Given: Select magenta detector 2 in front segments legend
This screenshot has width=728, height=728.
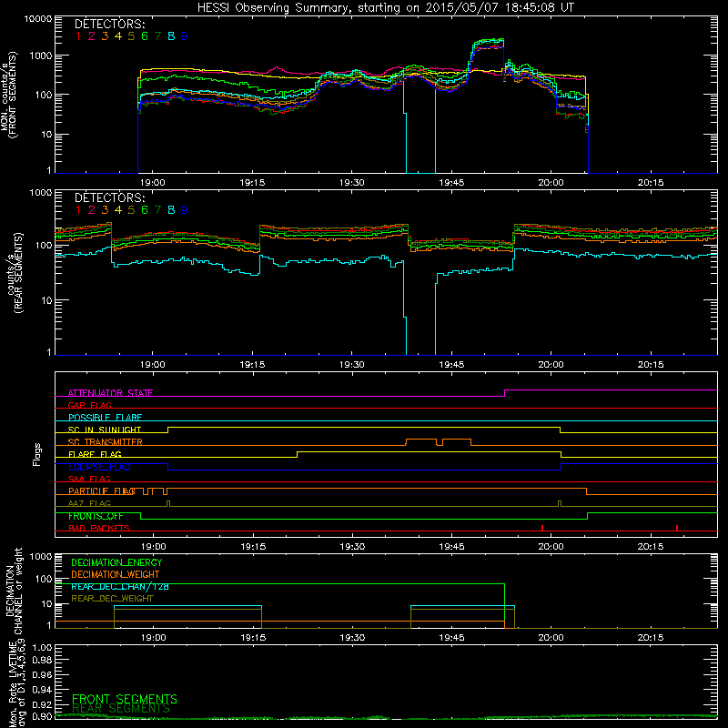Looking at the screenshot, I should 92,36.
